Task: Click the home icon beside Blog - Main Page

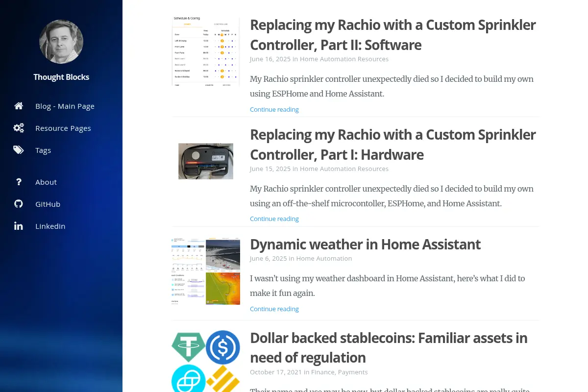Action: (x=19, y=106)
